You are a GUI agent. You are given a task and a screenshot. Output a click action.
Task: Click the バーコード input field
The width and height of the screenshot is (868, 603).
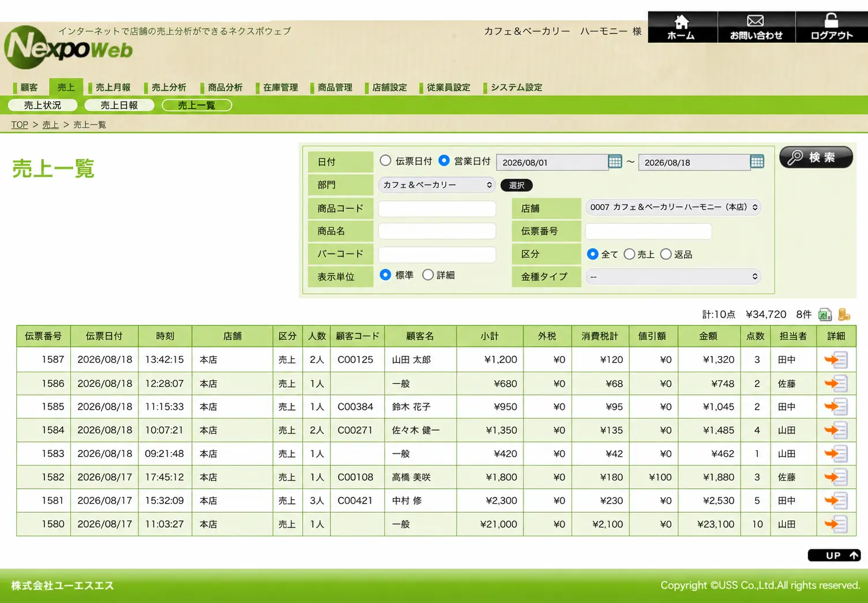coord(437,254)
